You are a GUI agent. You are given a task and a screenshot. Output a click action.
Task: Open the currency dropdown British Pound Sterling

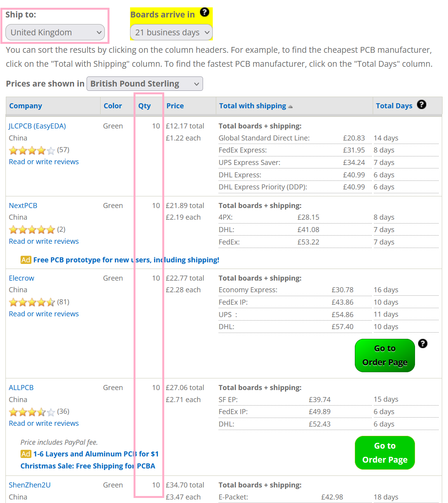point(145,84)
